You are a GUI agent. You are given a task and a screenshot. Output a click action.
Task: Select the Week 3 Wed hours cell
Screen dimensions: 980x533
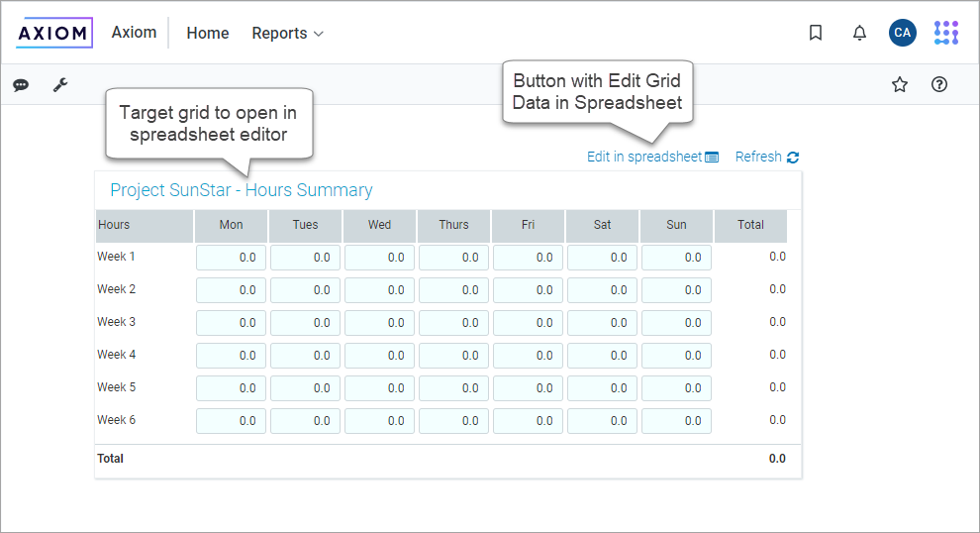[x=380, y=323]
